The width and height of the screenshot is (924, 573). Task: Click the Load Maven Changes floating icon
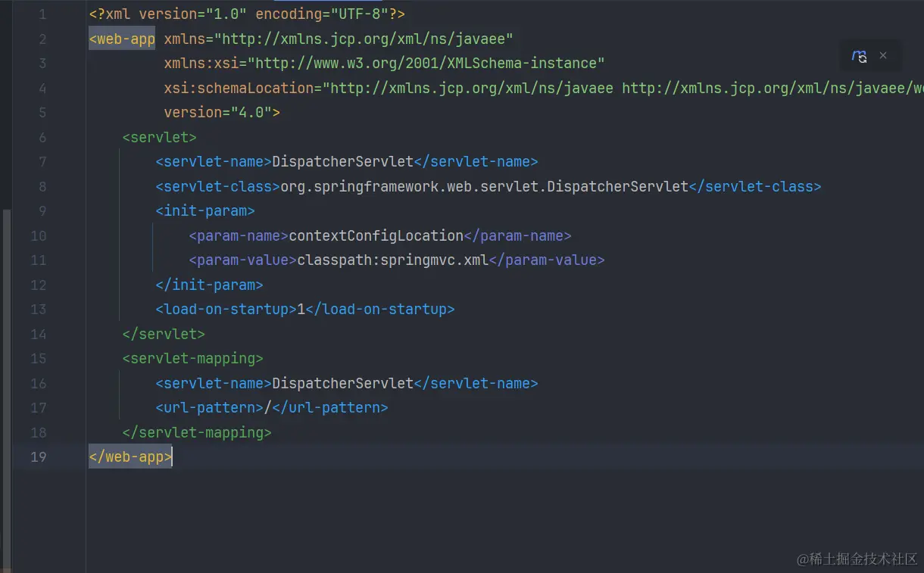tap(859, 56)
